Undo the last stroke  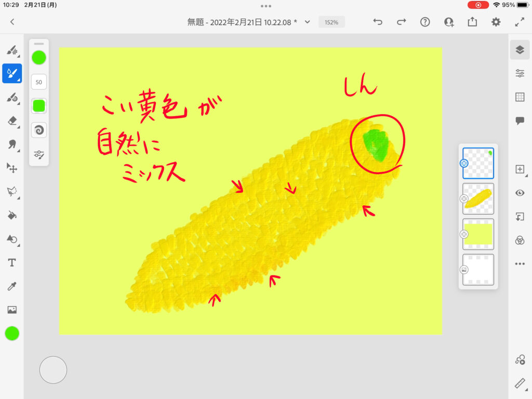pos(378,22)
